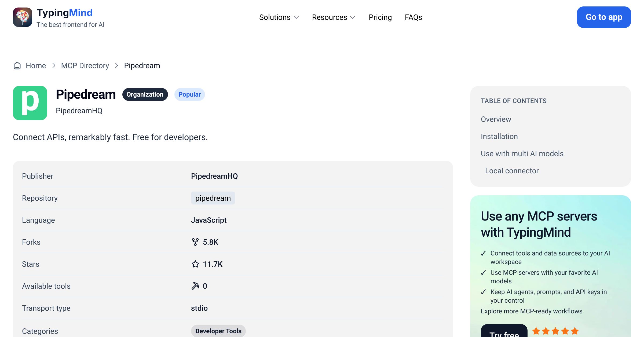Click the five-star rating icons
The height and width of the screenshot is (337, 644).
tap(555, 331)
